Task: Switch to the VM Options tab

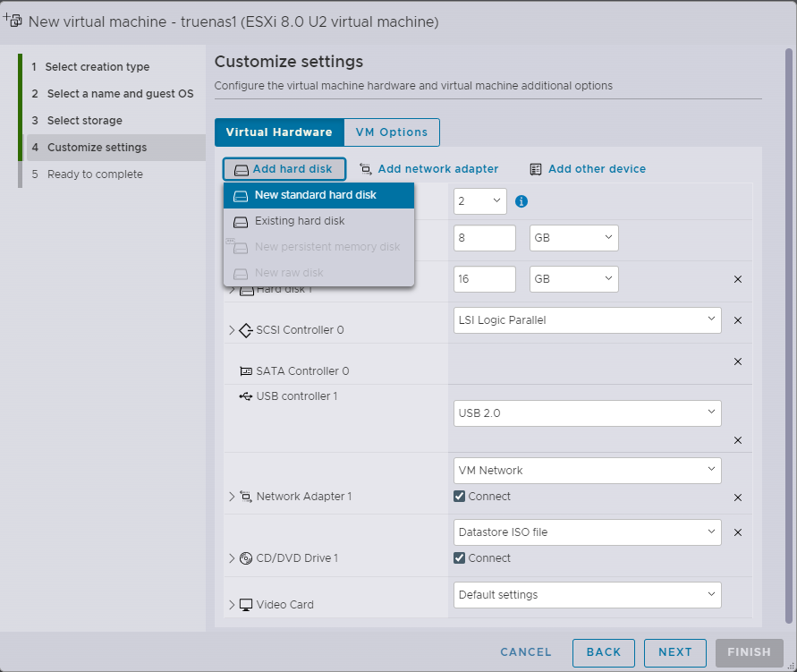Action: click(392, 132)
